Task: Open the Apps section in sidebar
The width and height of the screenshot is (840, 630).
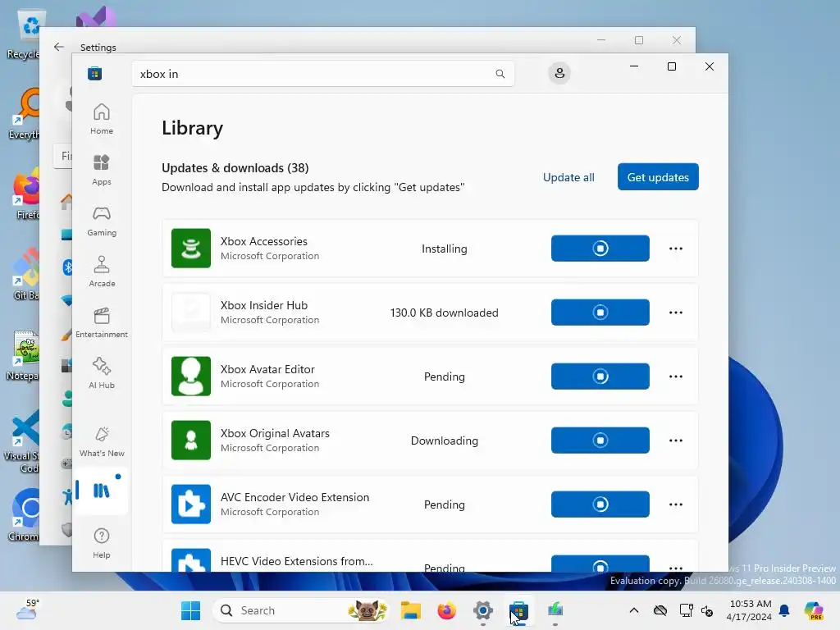Action: [101, 170]
